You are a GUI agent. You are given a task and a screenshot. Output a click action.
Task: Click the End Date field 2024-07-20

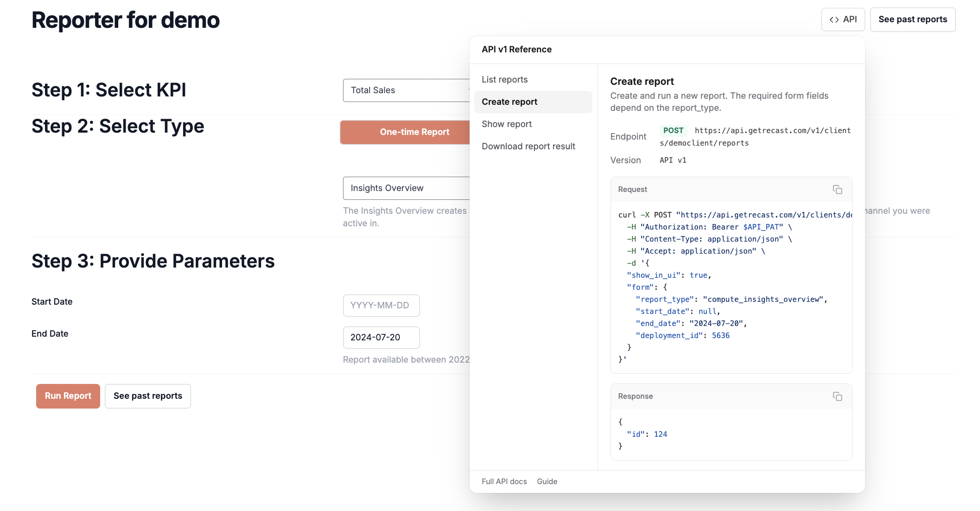(381, 338)
